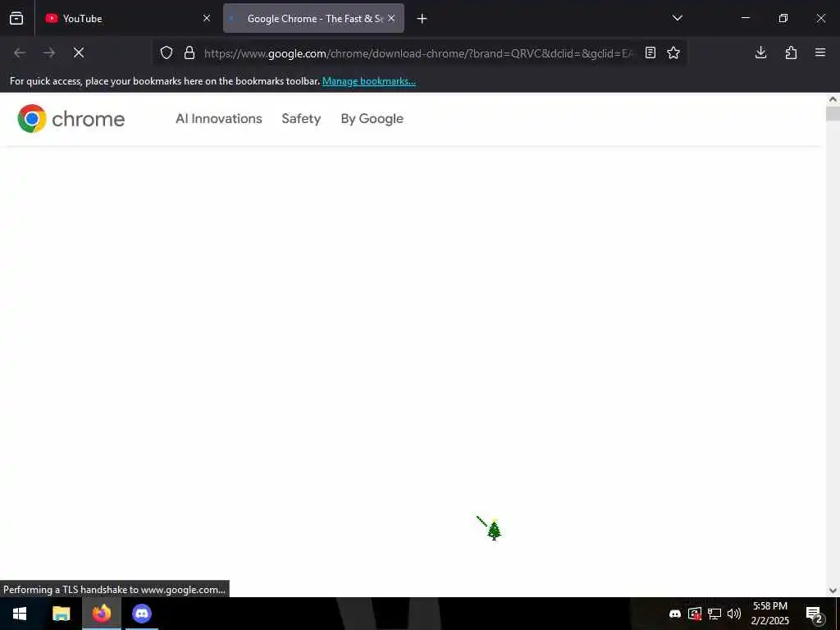Close the YouTube tab

point(207,18)
